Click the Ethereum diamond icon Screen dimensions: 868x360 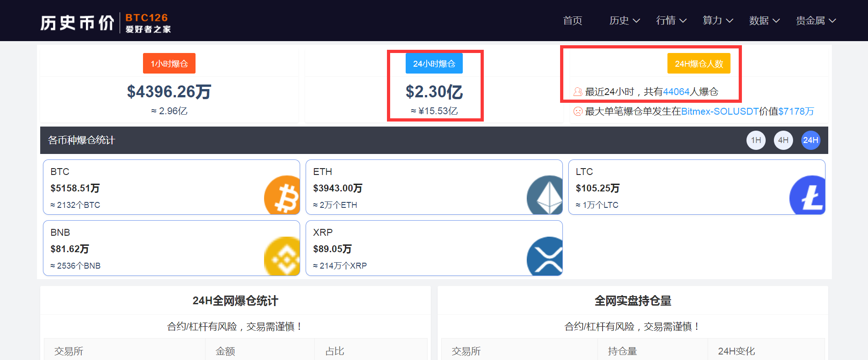545,195
